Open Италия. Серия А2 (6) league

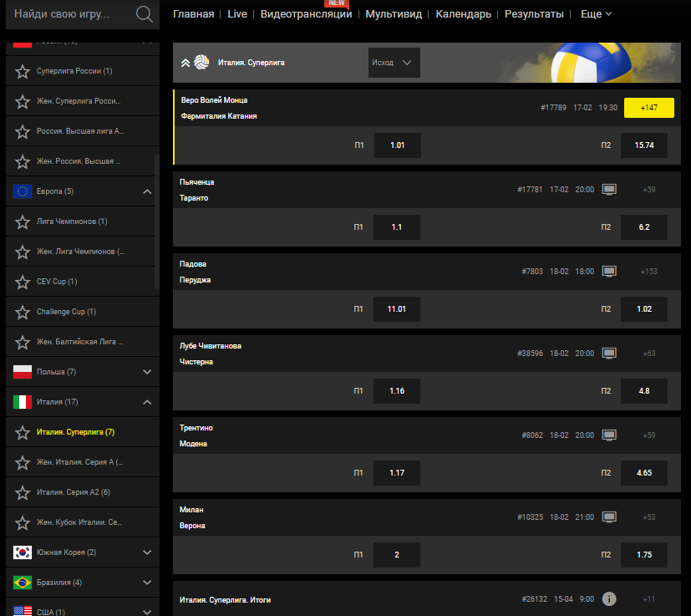74,492
